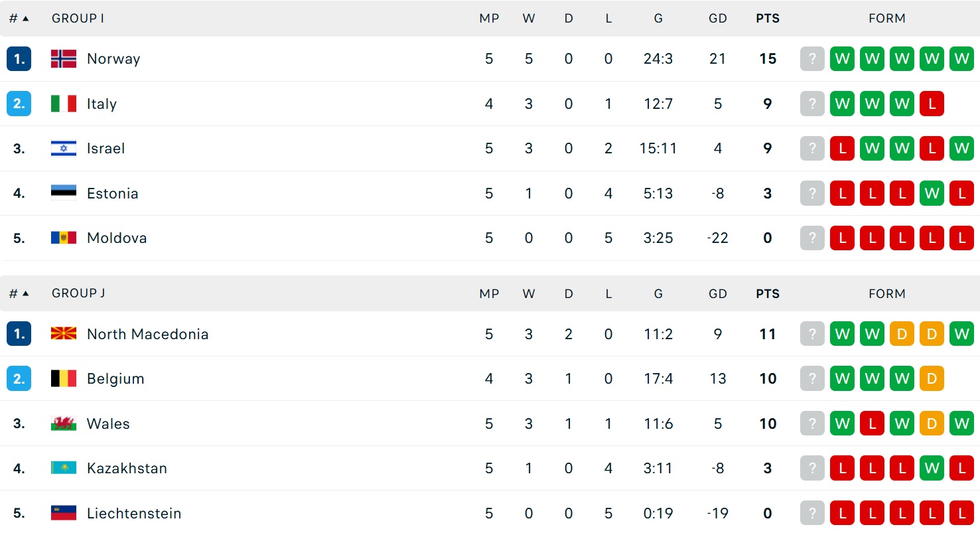Image resolution: width=980 pixels, height=535 pixels.
Task: Sort Group I by MP column
Action: pos(489,19)
